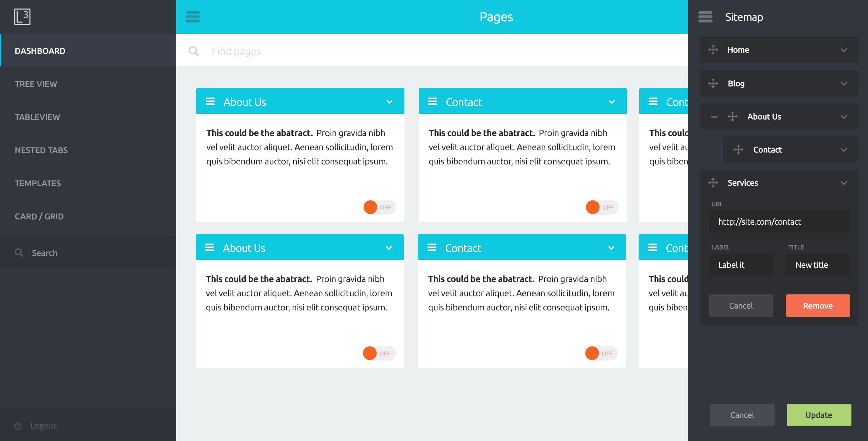868x441 pixels.
Task: Open the Card / Grid menu item
Action: pos(88,216)
